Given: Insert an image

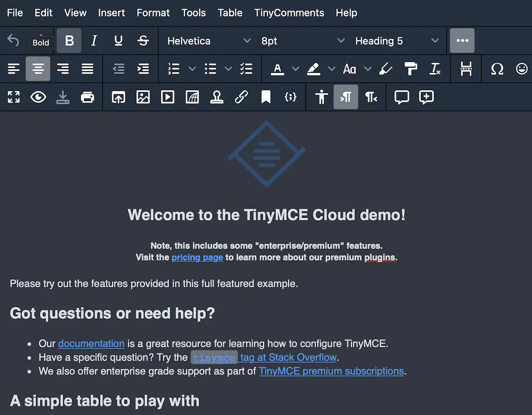Looking at the screenshot, I should coord(143,97).
